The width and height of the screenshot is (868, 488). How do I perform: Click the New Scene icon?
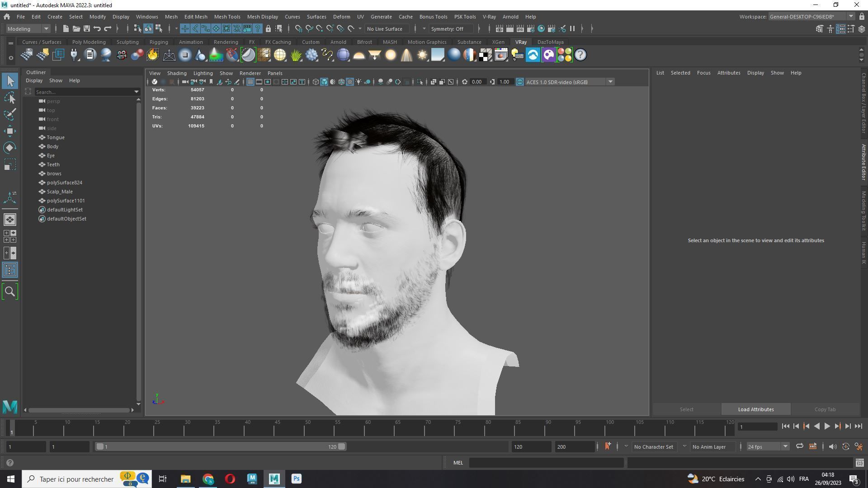click(x=66, y=29)
